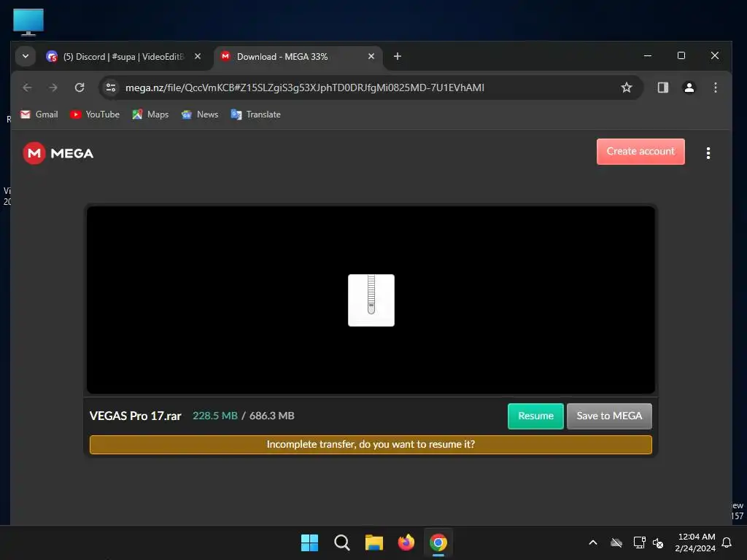Open News bookmark
This screenshot has height=560, width=747.
pyautogui.click(x=200, y=114)
